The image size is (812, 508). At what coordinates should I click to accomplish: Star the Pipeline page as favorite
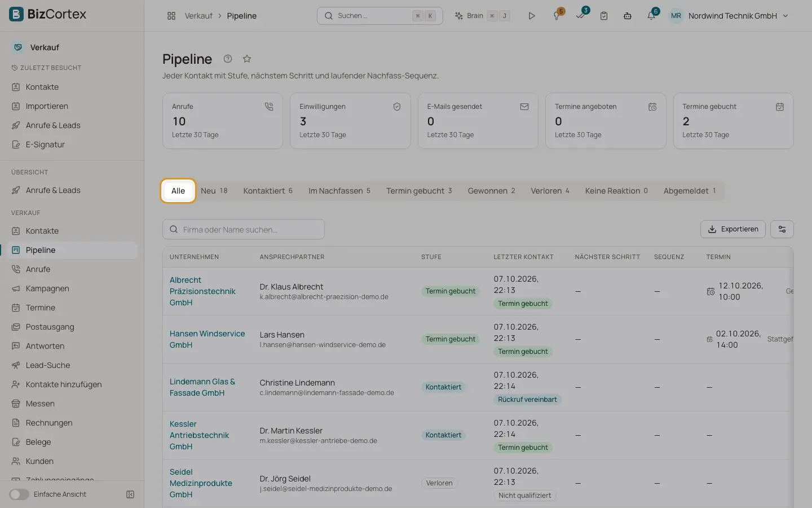pos(247,59)
